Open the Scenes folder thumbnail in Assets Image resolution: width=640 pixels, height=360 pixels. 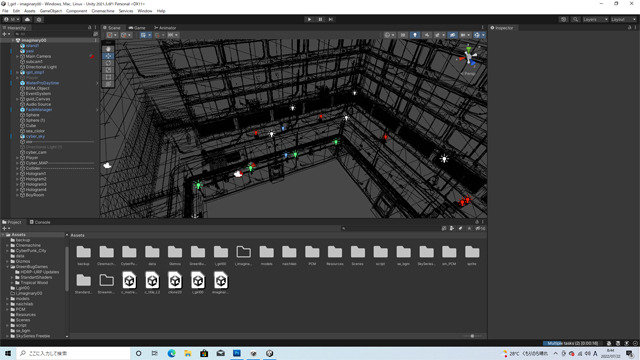pyautogui.click(x=358, y=252)
